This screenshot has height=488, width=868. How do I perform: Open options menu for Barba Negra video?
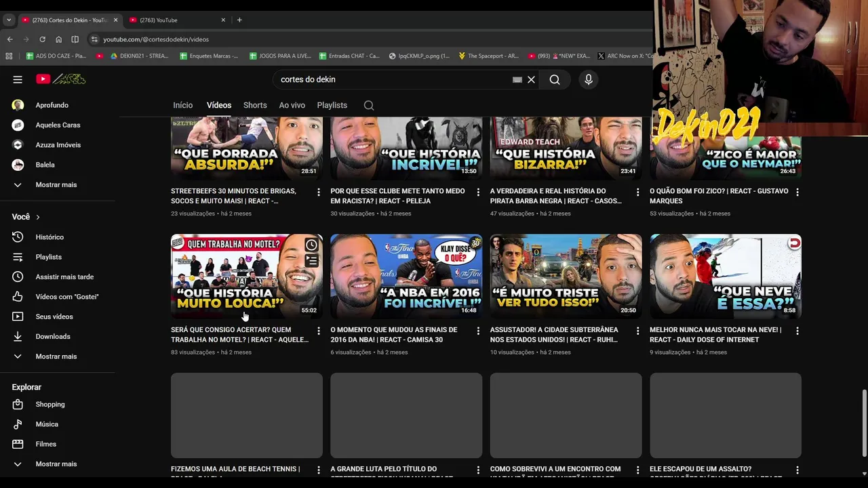coord(637,192)
